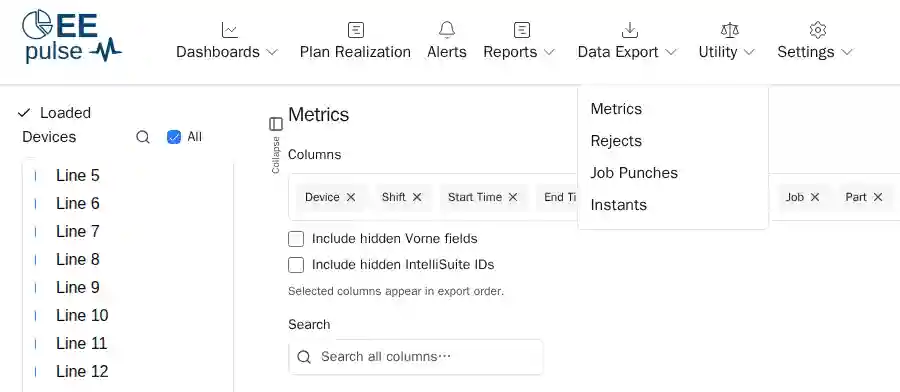
Task: Click the EE pulse logo
Action: coord(71,37)
